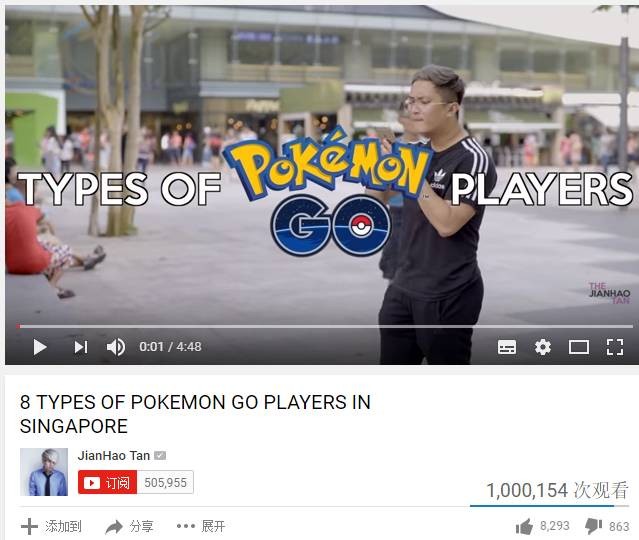
Task: Click the JianHao Tan watermark in video
Action: coord(610,293)
